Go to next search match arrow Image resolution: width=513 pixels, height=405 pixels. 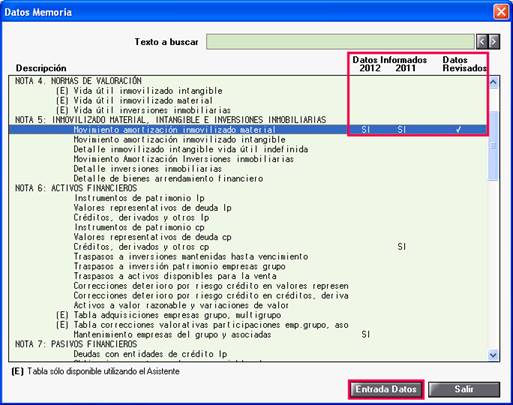pyautogui.click(x=494, y=42)
